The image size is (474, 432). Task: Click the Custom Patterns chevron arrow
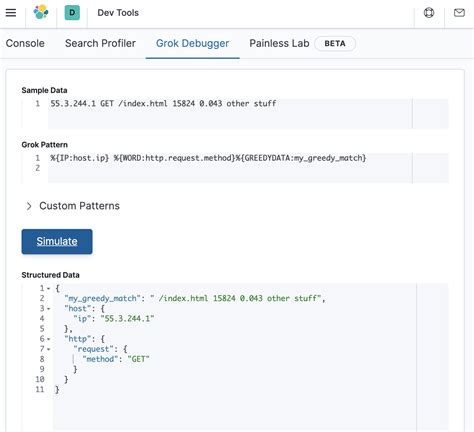tap(29, 206)
